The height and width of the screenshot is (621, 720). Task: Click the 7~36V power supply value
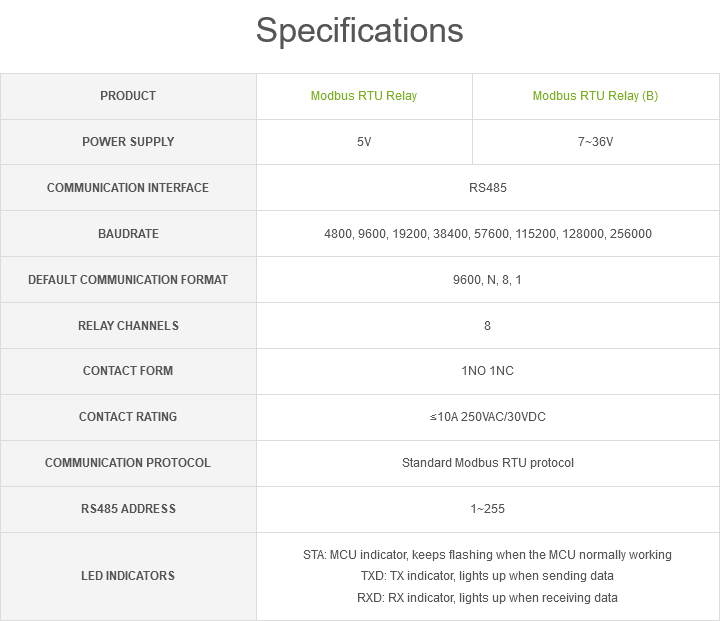pos(595,142)
